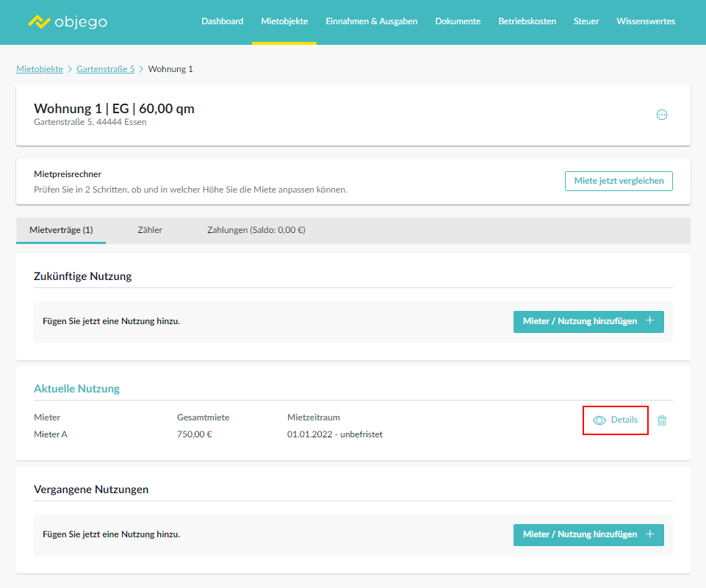Click the eye icon for contract details
The width and height of the screenshot is (706, 588).
599,420
